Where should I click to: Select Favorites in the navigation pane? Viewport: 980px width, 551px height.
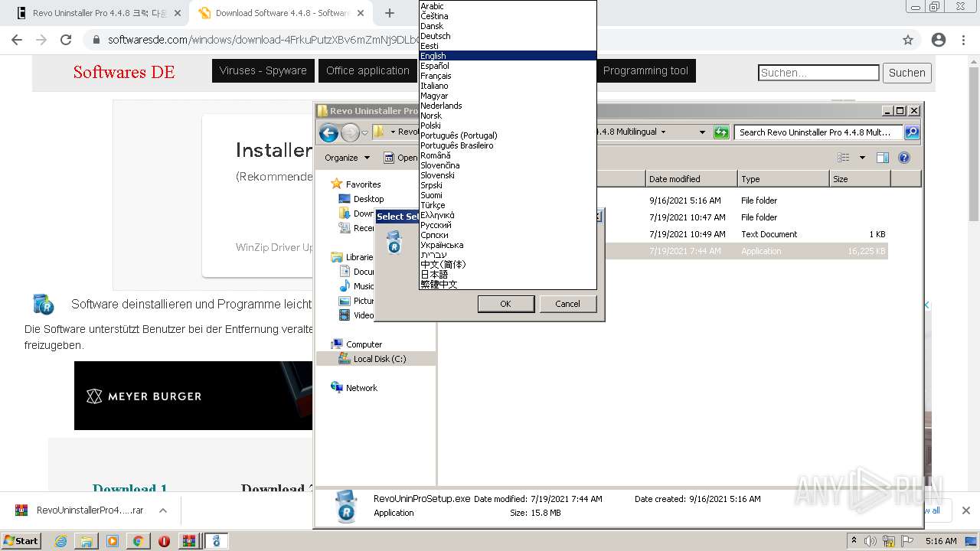pos(363,184)
